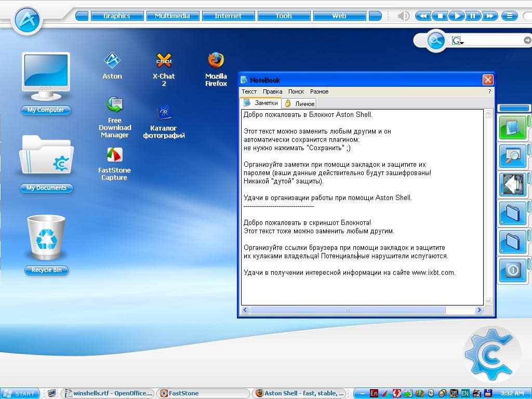Click the round magnifier search button
Viewport: 532px width, 399px height.
436,41
